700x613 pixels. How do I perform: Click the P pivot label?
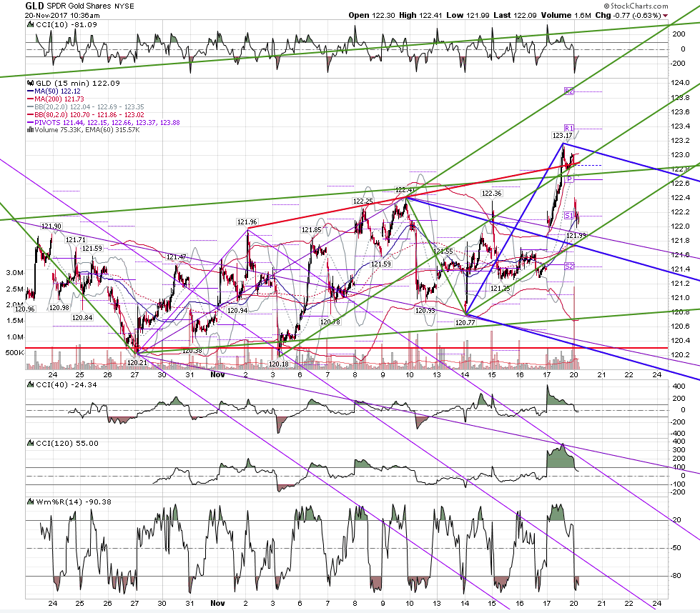pos(569,179)
